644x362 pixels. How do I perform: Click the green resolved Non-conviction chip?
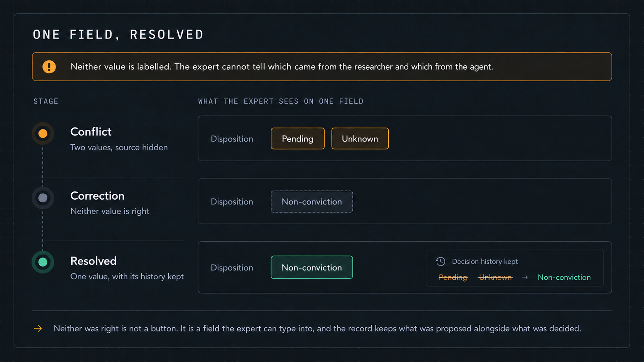(x=312, y=267)
